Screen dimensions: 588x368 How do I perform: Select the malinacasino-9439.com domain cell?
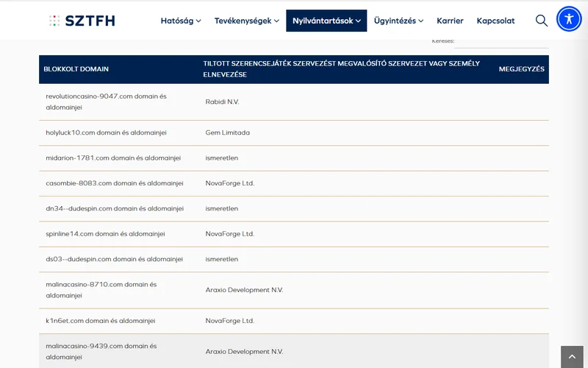click(119, 351)
